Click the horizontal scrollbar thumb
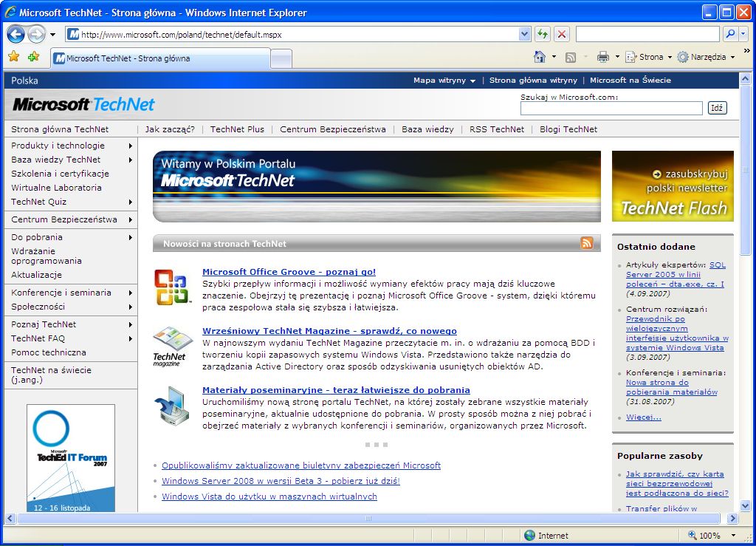Screen dimensions: 756x546 point(369,519)
